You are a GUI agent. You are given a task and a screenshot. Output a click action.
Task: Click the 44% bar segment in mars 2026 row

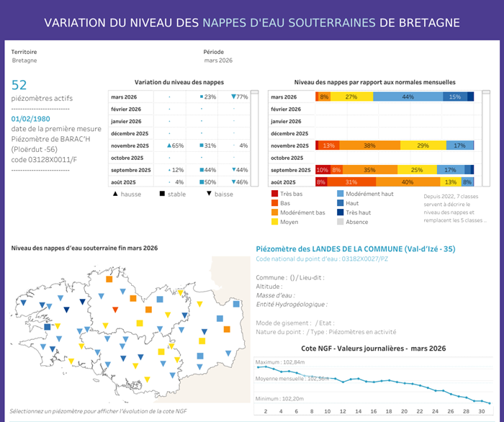coord(408,96)
